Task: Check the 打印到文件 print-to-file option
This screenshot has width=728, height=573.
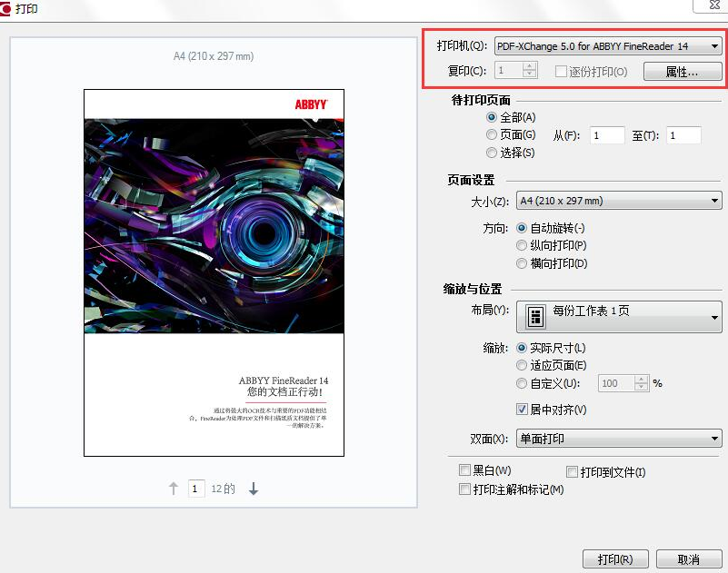Action: 572,469
